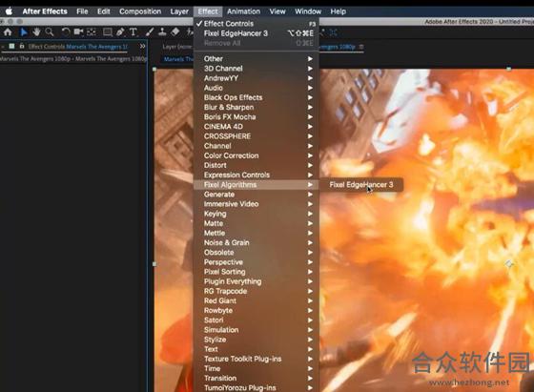Open the Keying effects category
The height and width of the screenshot is (392, 534).
[257, 214]
